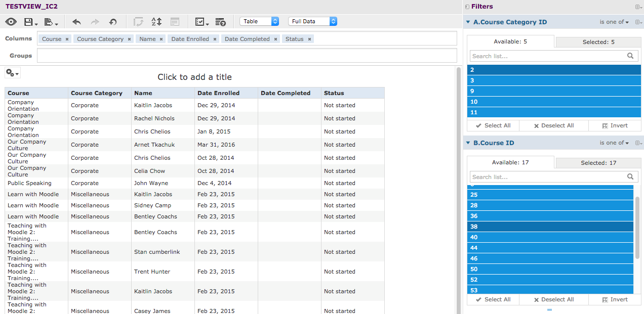Toggle value 11 in Course Category ID list
Screen dimensions: 644x314
554,112
